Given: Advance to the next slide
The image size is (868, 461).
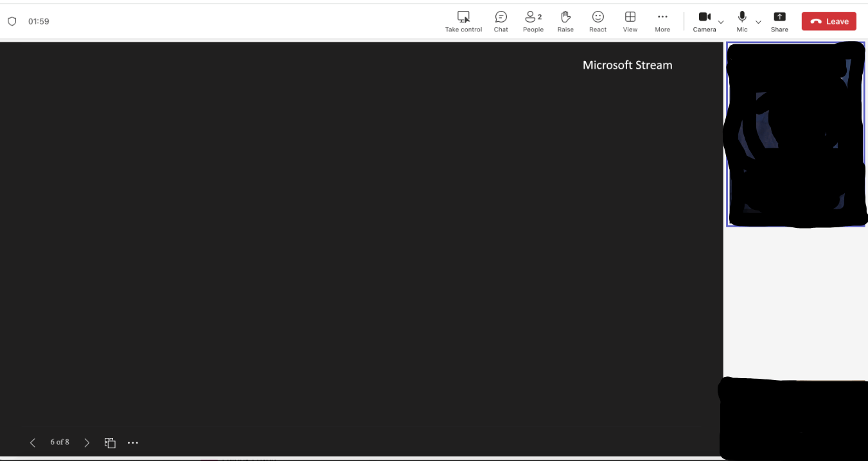Looking at the screenshot, I should click(87, 442).
